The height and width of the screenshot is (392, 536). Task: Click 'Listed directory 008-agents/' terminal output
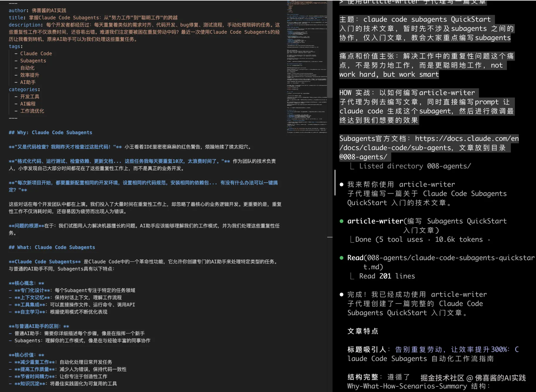[415, 166]
